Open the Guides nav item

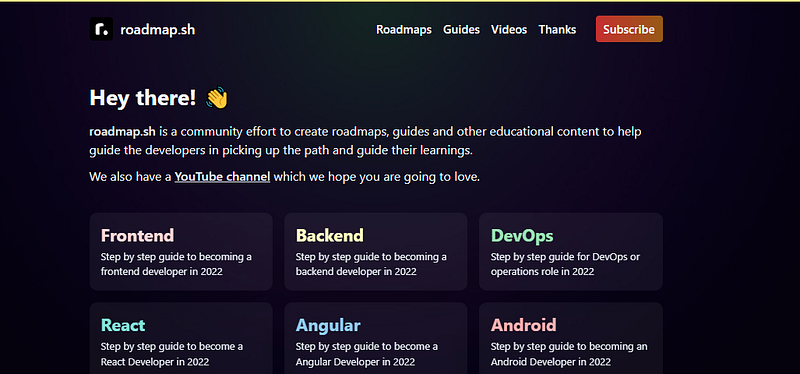461,30
